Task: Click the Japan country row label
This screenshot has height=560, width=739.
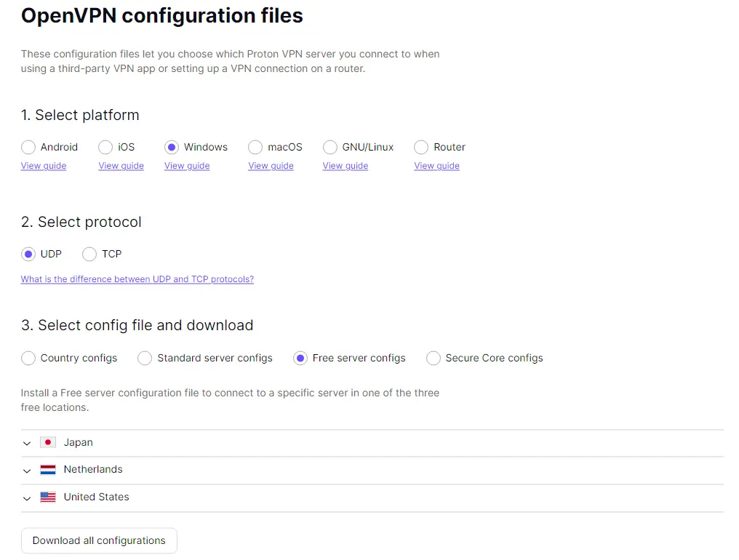Action: [79, 442]
